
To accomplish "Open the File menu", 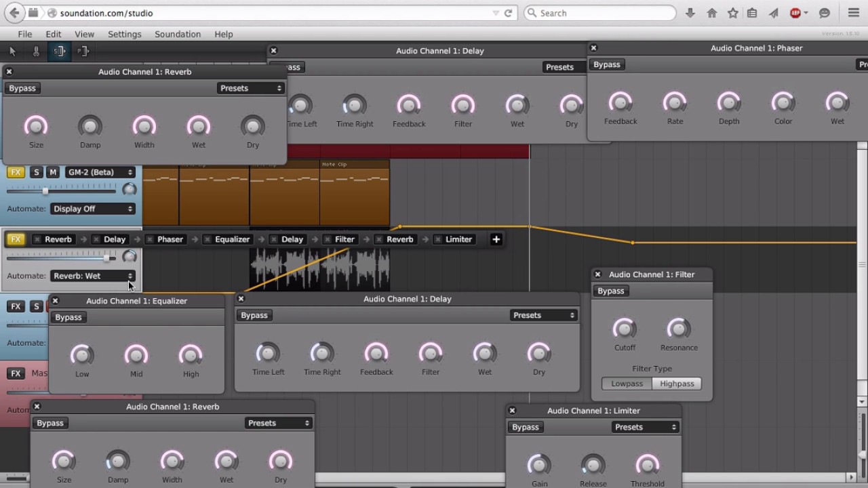I will pyautogui.click(x=25, y=34).
